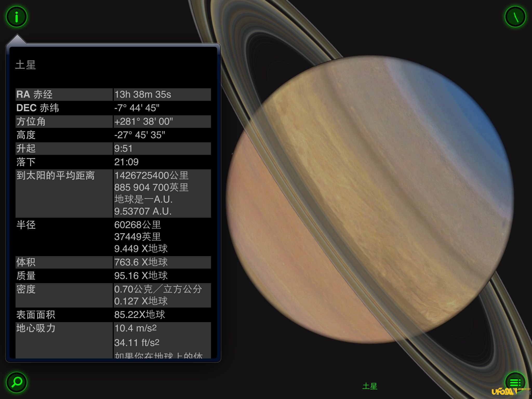Screen dimensions: 532x399
Task: Select the value 10.4 m/s2
Action: [136, 328]
